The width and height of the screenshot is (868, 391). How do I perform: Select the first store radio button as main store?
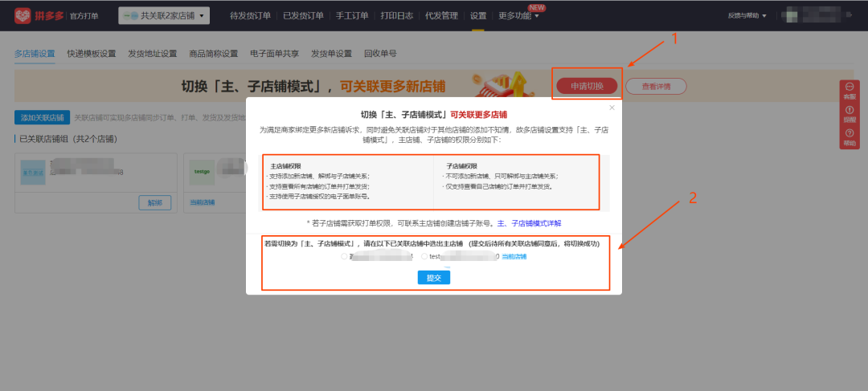point(344,257)
